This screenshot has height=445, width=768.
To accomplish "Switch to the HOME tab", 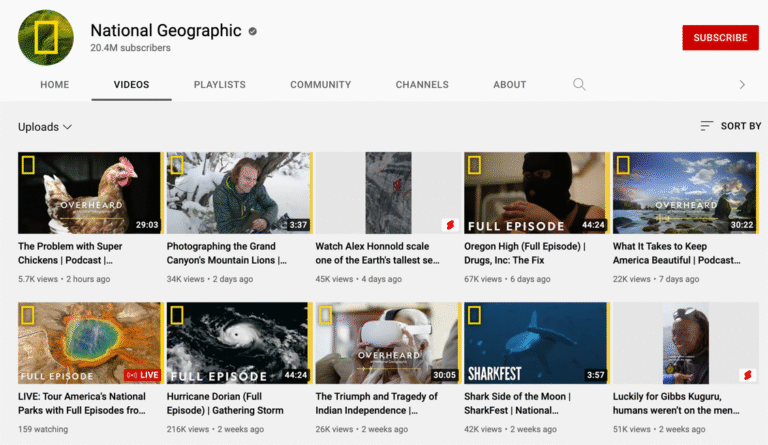I will click(x=54, y=85).
